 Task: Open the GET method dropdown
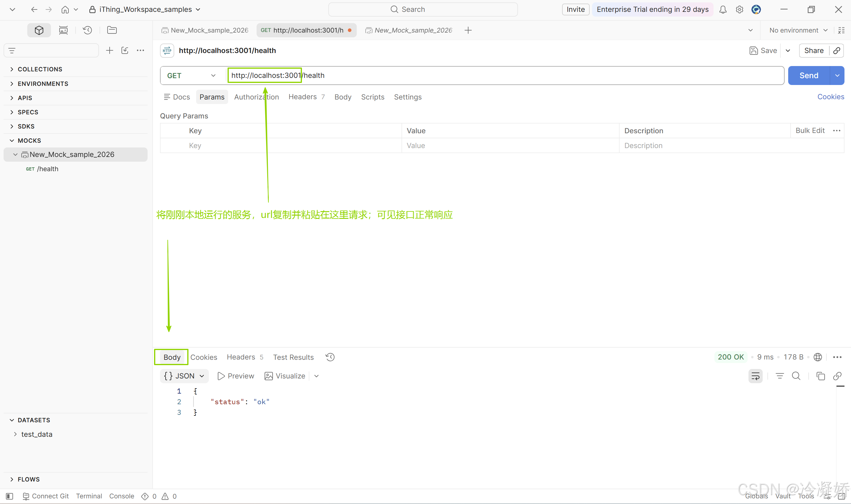[192, 76]
